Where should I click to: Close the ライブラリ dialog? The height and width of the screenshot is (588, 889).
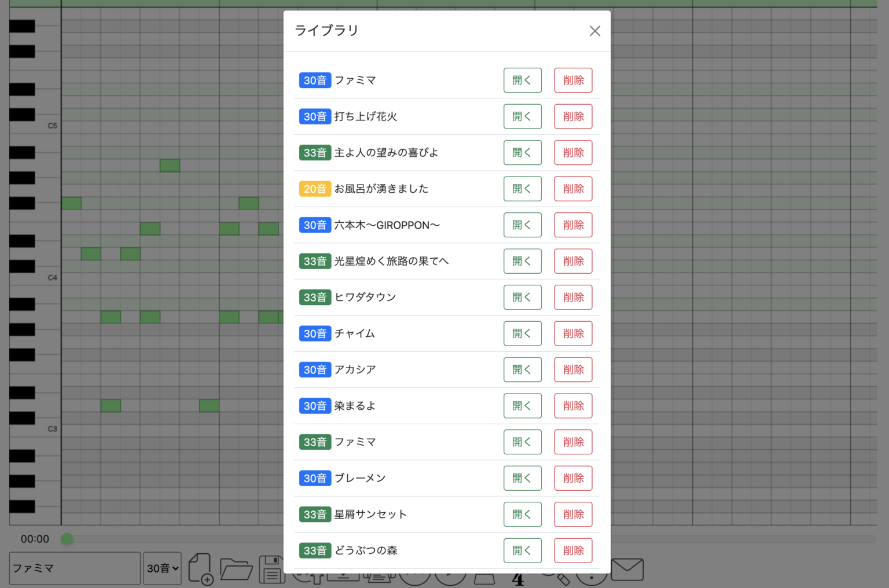point(594,31)
